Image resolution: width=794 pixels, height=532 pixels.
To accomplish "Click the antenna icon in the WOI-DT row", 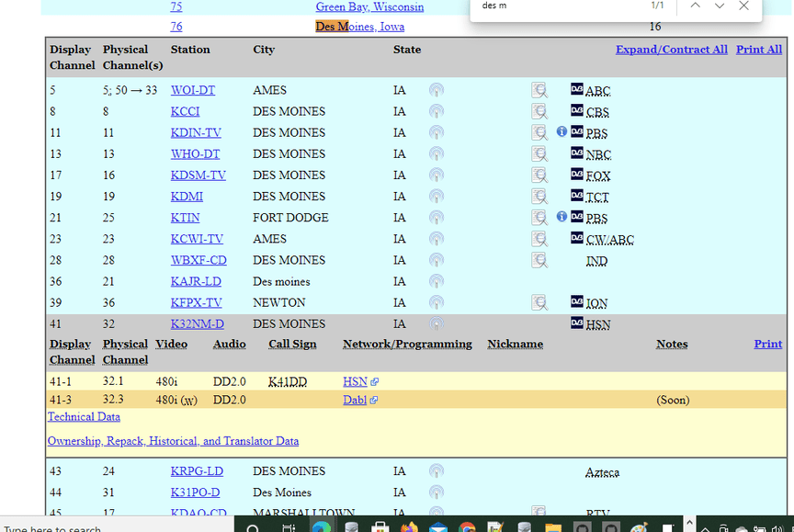I will click(436, 90).
